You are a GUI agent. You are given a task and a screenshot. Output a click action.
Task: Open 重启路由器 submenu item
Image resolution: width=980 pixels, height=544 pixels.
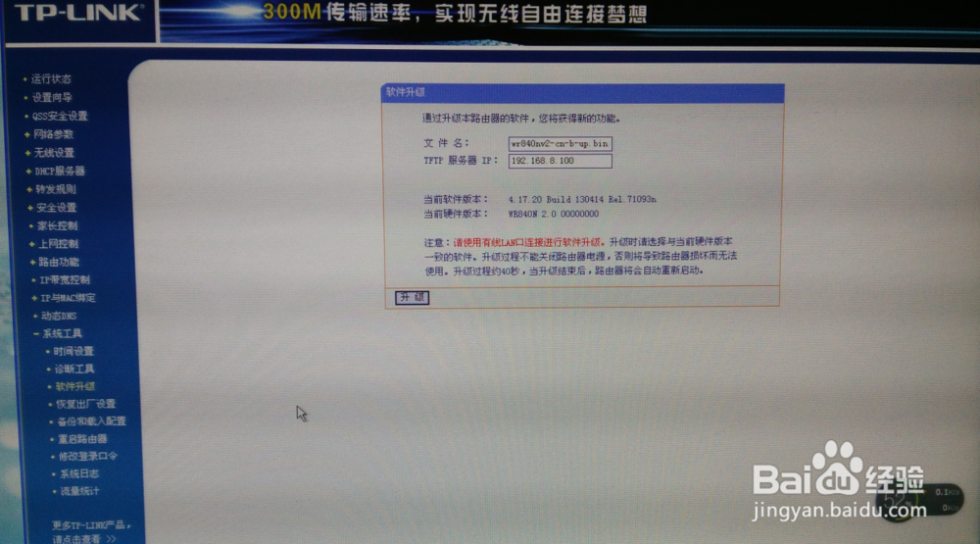tap(82, 439)
